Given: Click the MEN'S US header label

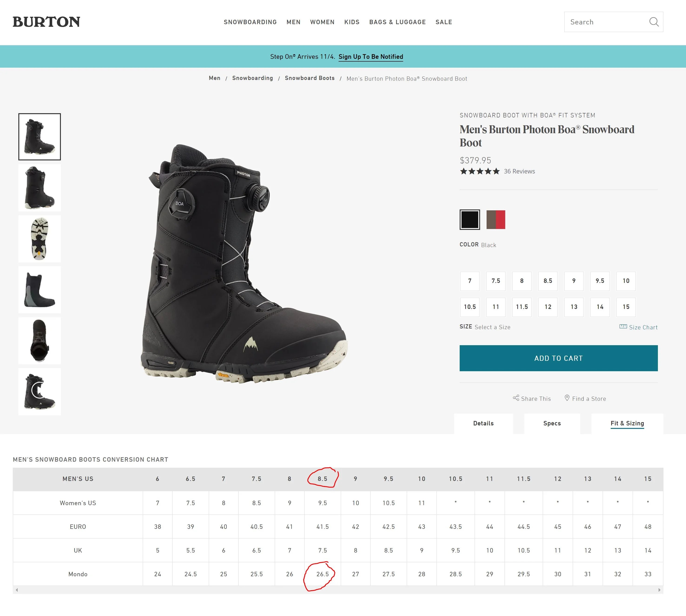Looking at the screenshot, I should [x=78, y=479].
